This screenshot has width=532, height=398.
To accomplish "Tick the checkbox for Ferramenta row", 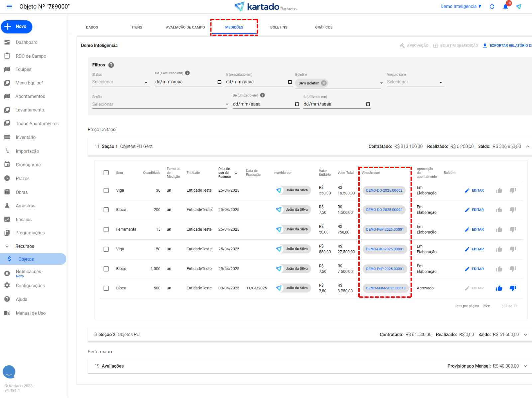I will [106, 230].
